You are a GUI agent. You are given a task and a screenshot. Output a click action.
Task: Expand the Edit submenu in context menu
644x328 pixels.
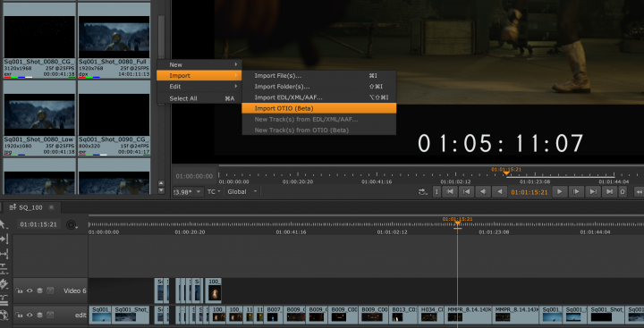coord(199,87)
